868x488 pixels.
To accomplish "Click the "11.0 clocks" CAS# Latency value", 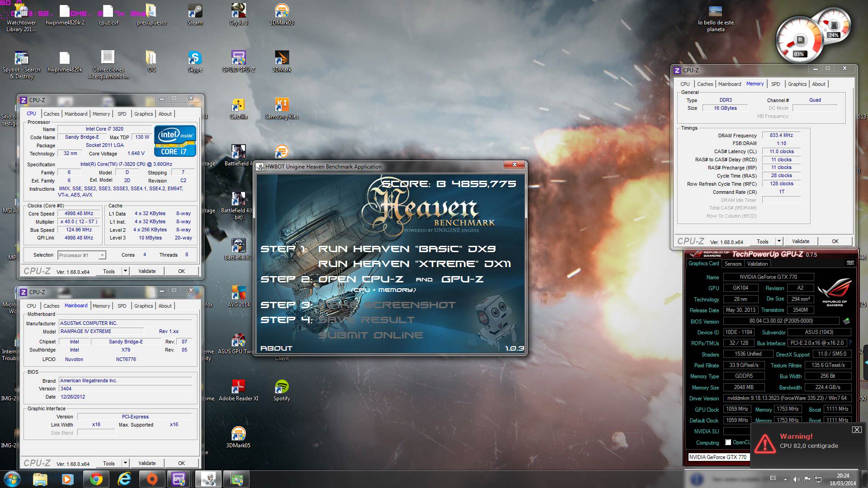I will (781, 151).
